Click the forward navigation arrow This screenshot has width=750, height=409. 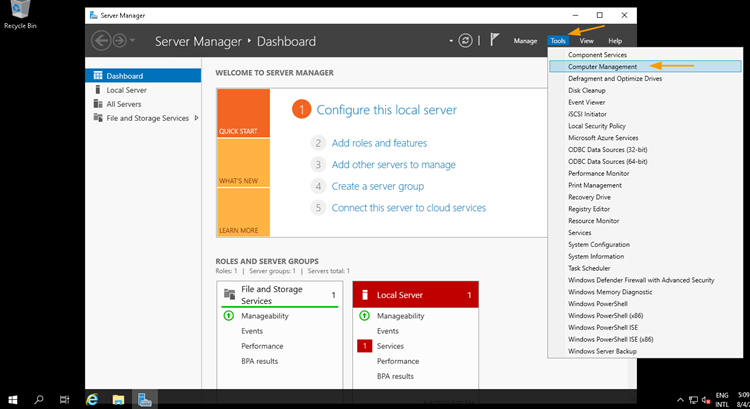click(x=120, y=41)
